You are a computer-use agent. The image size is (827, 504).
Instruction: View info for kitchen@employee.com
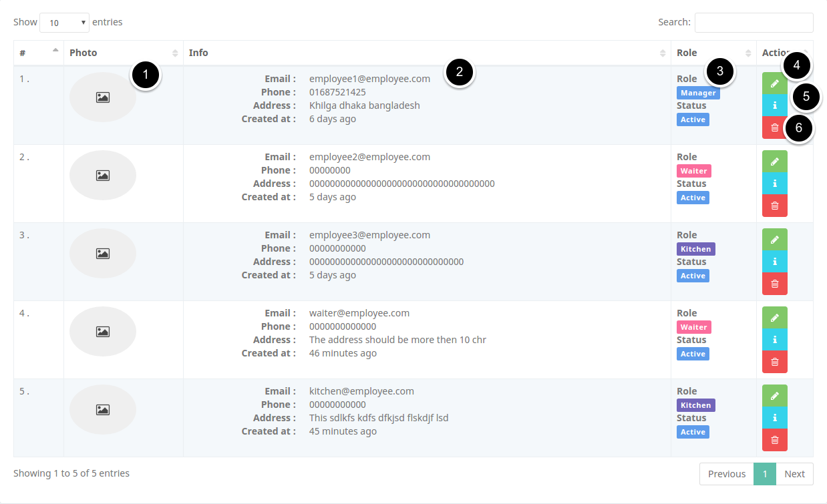(775, 418)
